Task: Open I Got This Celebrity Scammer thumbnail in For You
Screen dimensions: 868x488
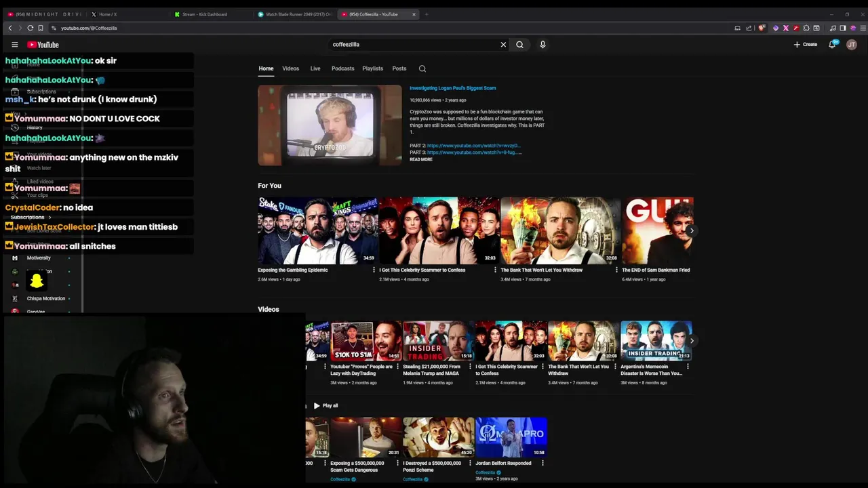Action: click(x=439, y=230)
